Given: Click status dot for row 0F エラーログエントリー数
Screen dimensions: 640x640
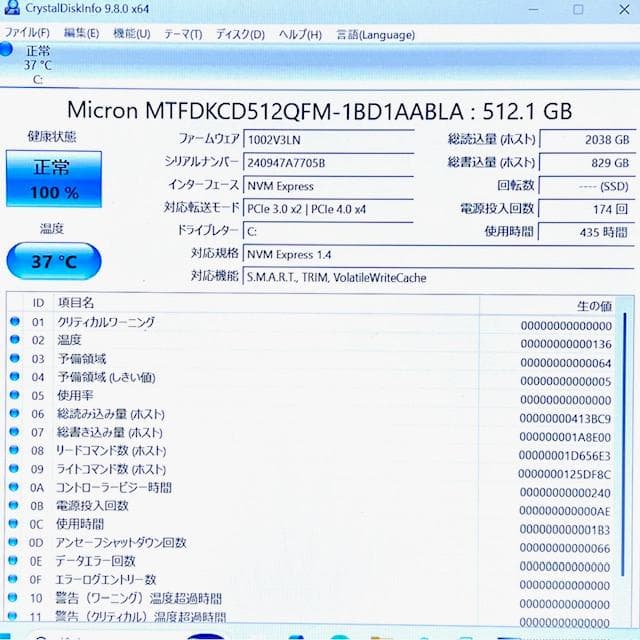Looking at the screenshot, I should [13, 579].
